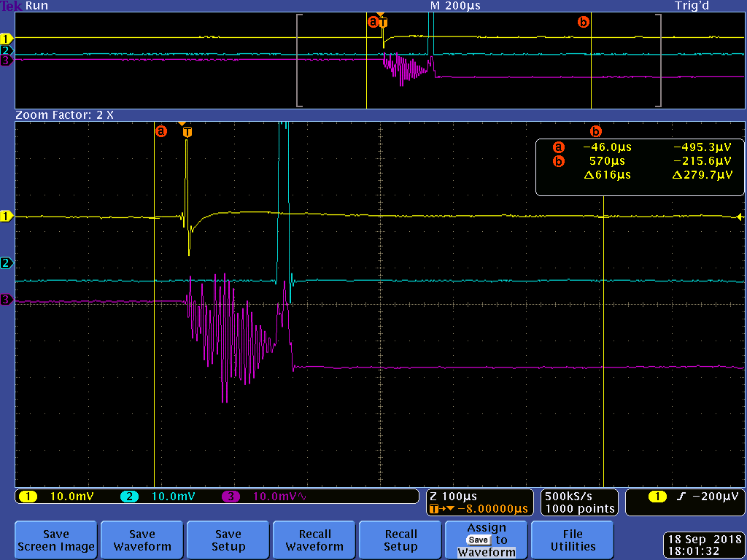Click cursor 'a' marker in zoom view
Screen dimensions: 747x560
(161, 131)
